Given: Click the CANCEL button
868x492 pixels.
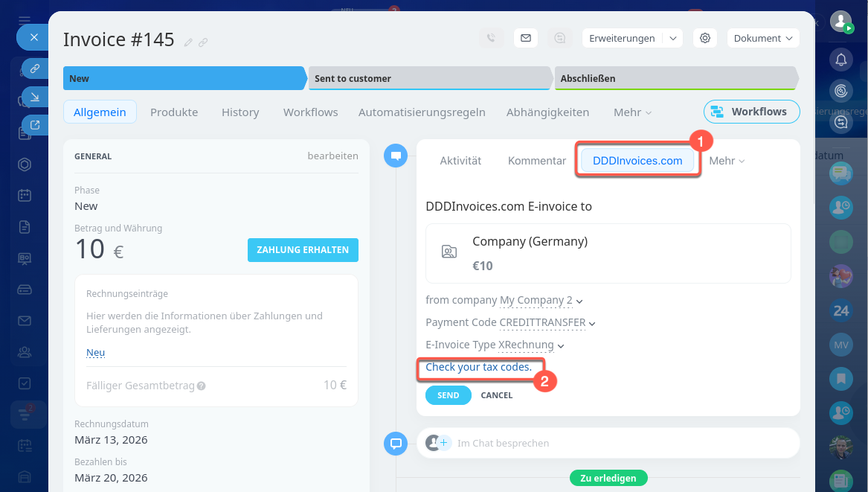Looking at the screenshot, I should tap(497, 395).
